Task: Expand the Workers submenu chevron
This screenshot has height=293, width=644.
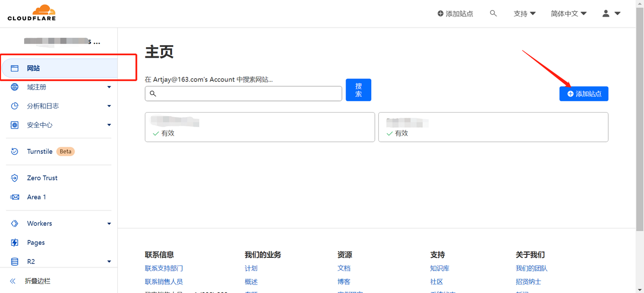Action: click(109, 224)
